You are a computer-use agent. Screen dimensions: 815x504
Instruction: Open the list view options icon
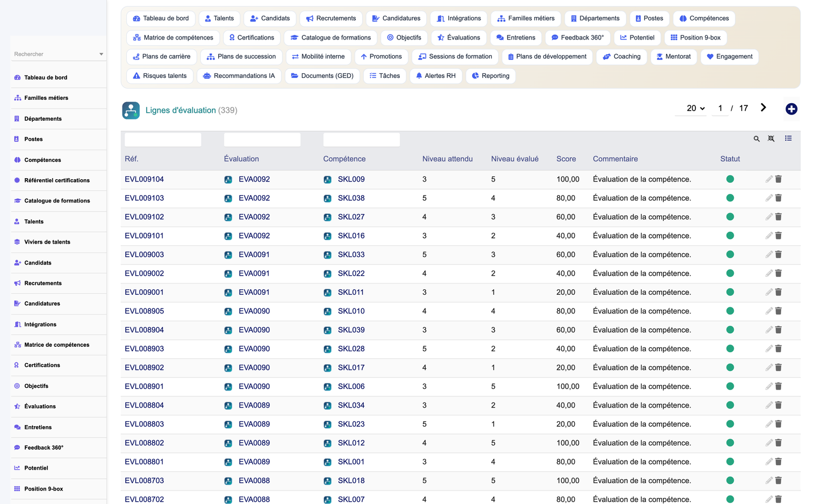click(x=788, y=138)
